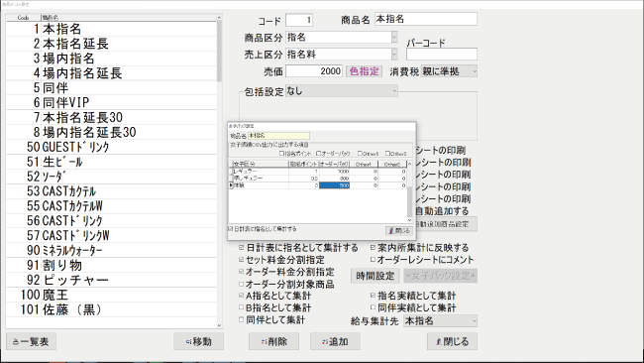Image resolution: width=644 pixels, height=363 pixels.
Task: Click the product list scroll-down arrow
Action: [x=219, y=325]
